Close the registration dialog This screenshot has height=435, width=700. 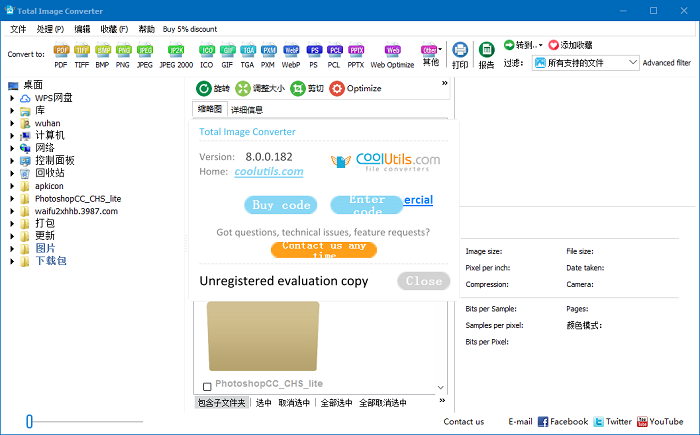point(424,281)
